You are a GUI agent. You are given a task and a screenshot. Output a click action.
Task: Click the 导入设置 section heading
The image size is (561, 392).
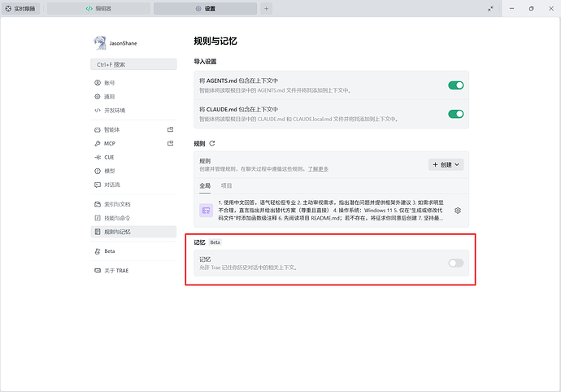[205, 62]
